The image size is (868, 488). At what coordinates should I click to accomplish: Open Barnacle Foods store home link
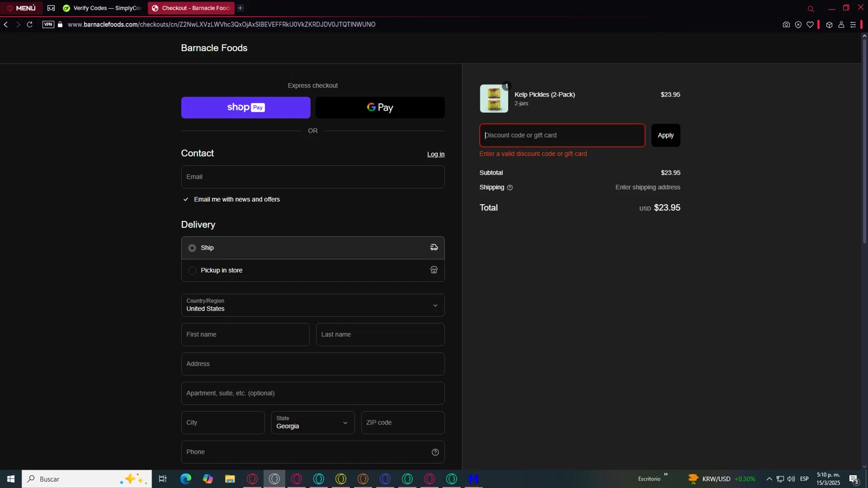coord(214,48)
